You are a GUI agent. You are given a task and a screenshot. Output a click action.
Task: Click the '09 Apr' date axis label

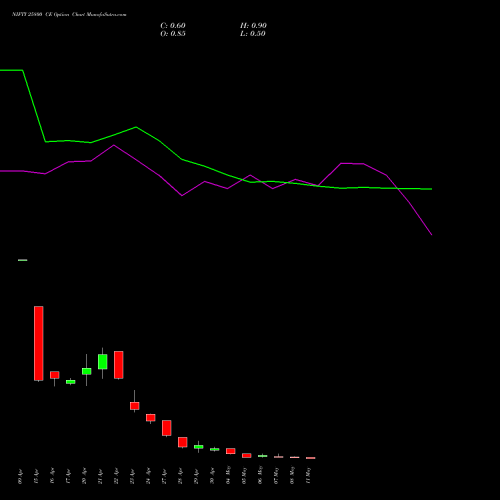(20, 476)
